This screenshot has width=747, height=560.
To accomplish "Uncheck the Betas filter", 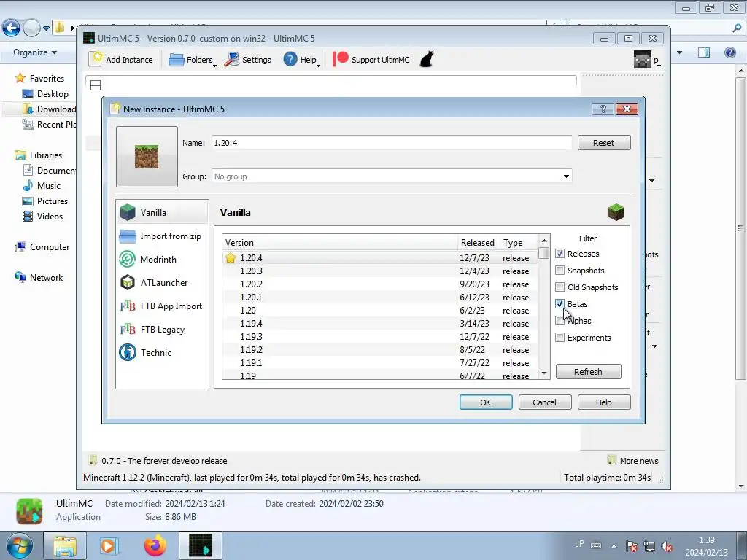I will 560,304.
